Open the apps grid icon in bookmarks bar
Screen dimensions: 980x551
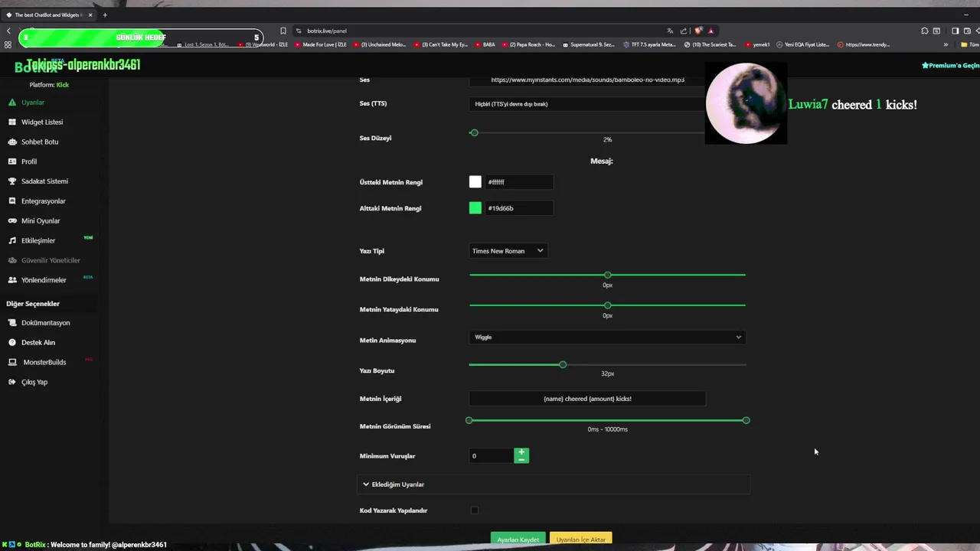[8, 44]
